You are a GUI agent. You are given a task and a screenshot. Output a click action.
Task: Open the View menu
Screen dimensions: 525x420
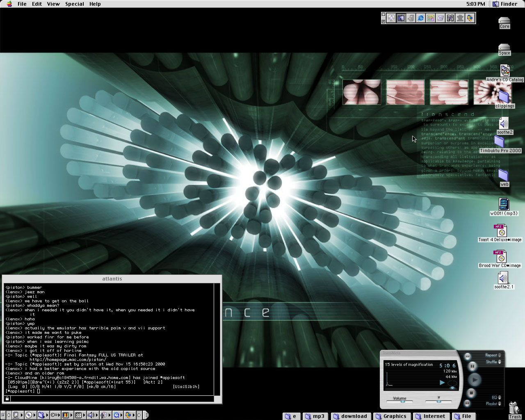[x=53, y=4]
